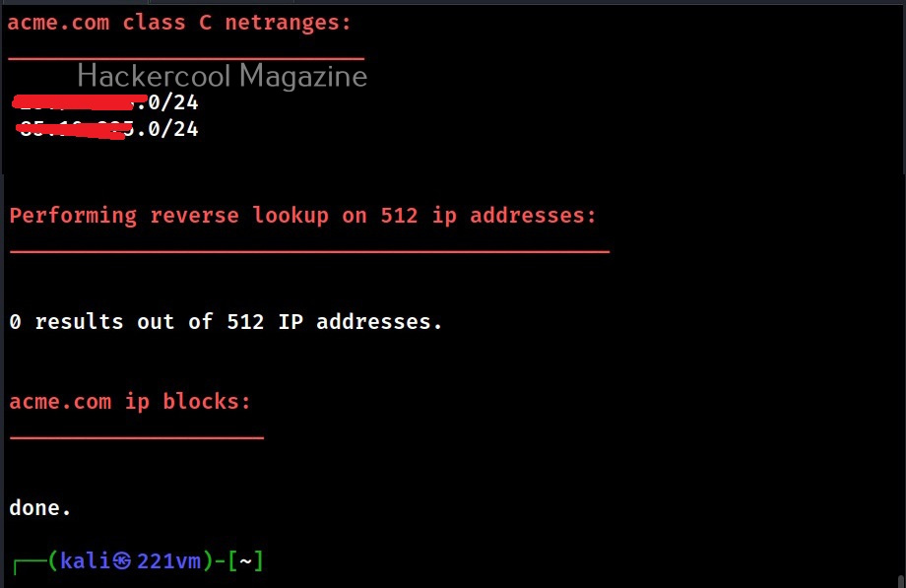Image resolution: width=906 pixels, height=588 pixels.
Task: Click the first red redaction scribble
Action: (x=80, y=102)
